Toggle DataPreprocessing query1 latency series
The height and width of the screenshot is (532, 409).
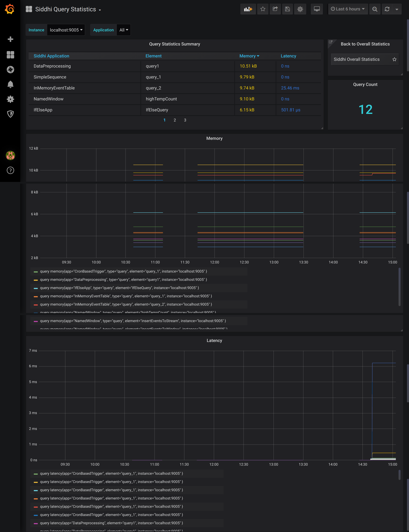pyautogui.click(x=111, y=523)
